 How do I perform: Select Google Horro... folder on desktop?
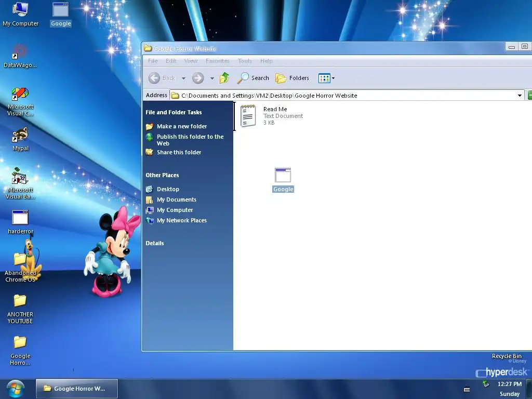click(x=20, y=351)
